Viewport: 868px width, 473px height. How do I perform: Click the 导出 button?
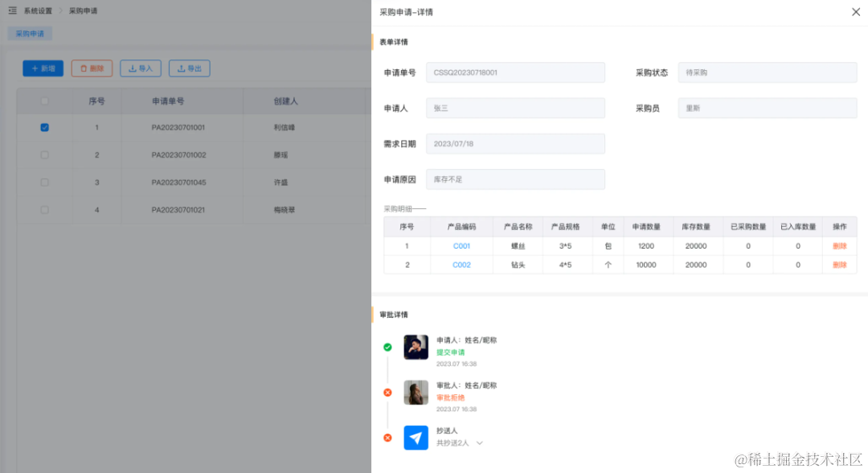[x=190, y=68]
